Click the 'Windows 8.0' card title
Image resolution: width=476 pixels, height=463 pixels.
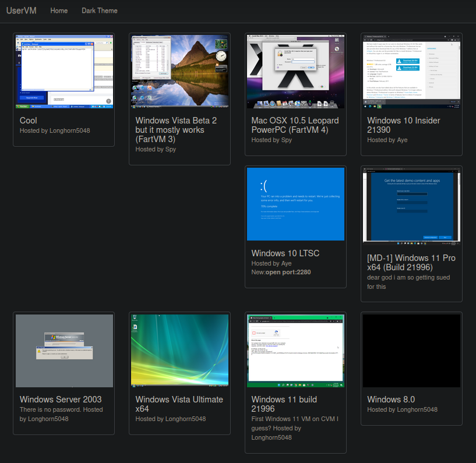391,400
